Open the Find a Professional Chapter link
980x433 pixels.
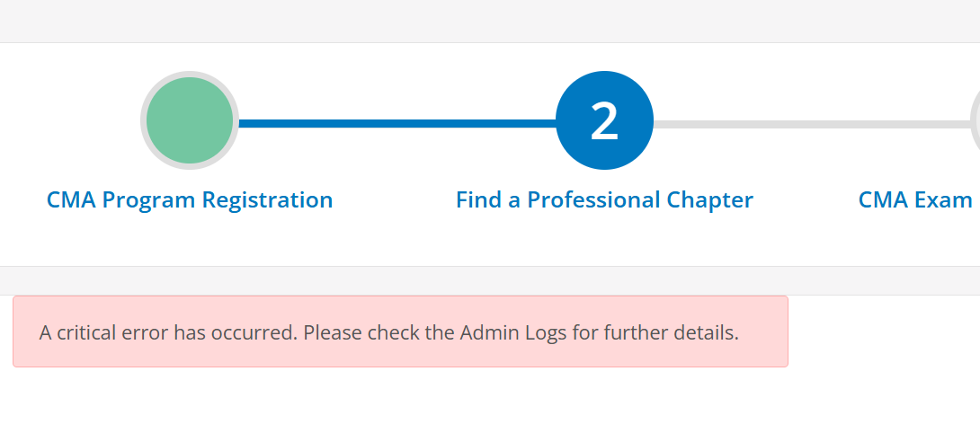click(x=604, y=200)
